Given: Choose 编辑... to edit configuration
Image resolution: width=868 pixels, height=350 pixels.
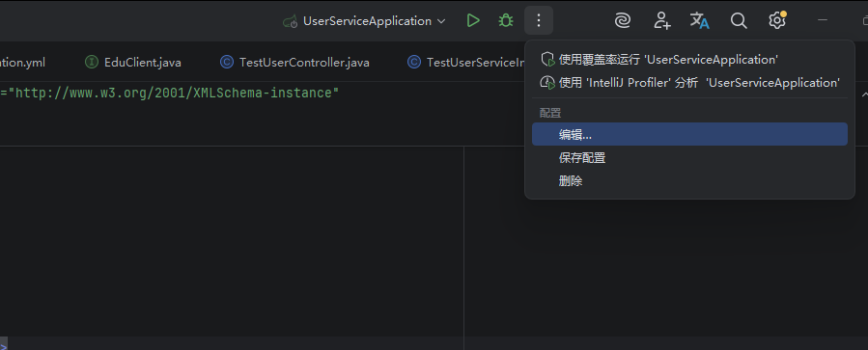Looking at the screenshot, I should (x=689, y=134).
